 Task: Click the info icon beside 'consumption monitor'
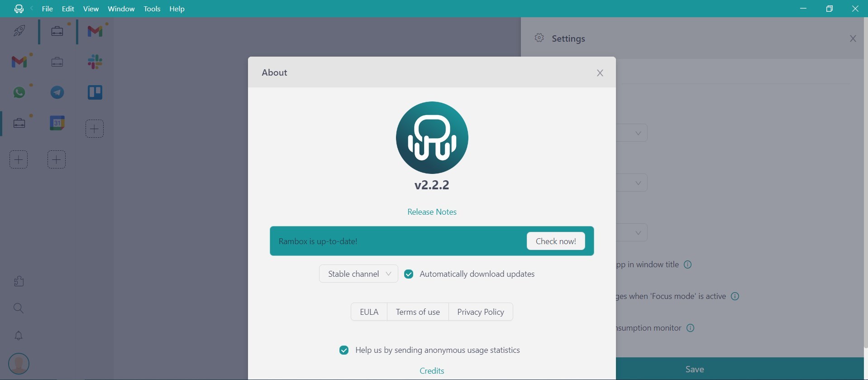(x=691, y=328)
